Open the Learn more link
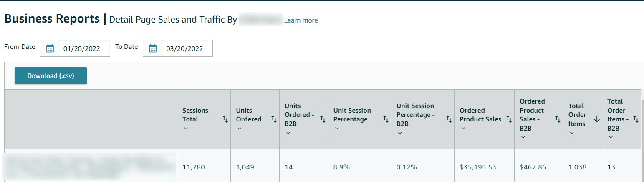Viewport: 644px width, 182px height. click(301, 20)
